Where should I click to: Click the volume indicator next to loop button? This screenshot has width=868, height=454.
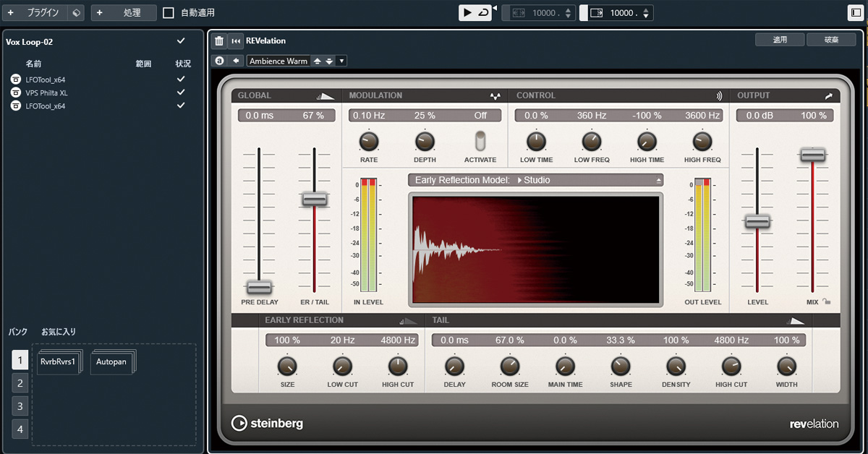point(495,9)
